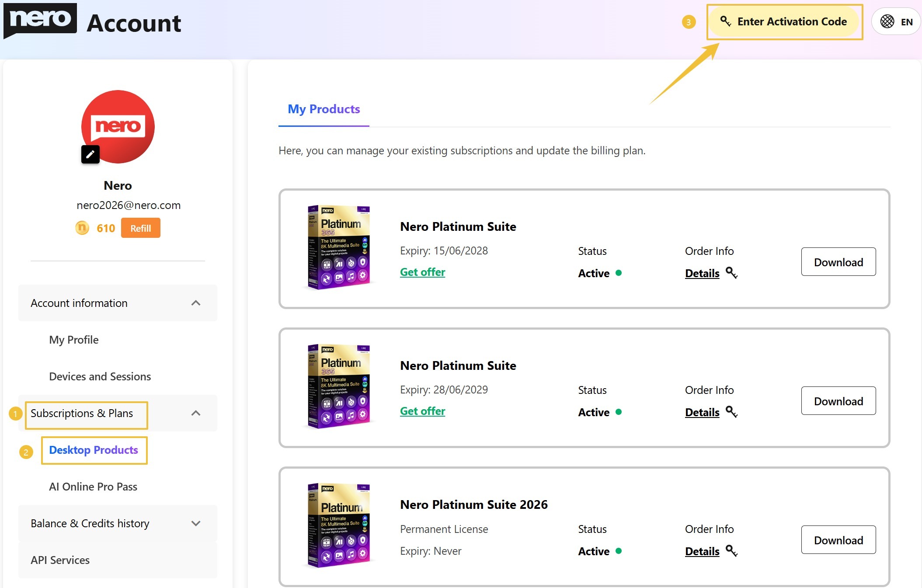Click the key icon in Enter Activation Code

tap(725, 21)
